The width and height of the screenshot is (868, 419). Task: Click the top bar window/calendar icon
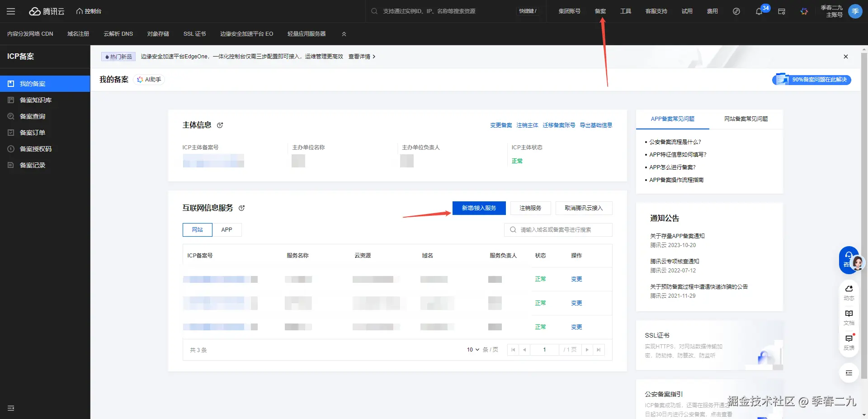[x=782, y=11]
